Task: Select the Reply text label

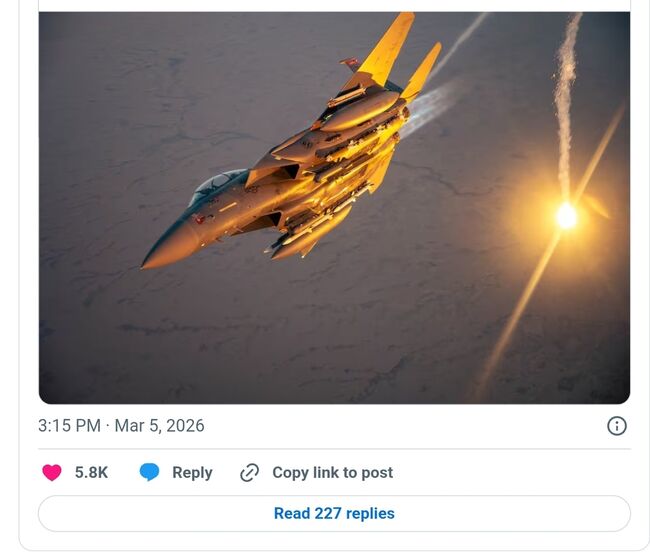Action: click(x=192, y=473)
